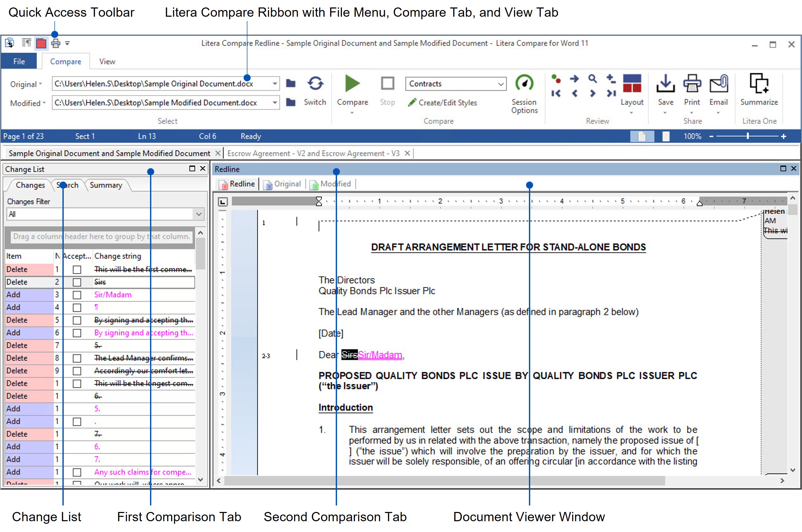Click the zoom slider handle in status bar
Viewport: 802px width, 532px height.
click(x=748, y=136)
